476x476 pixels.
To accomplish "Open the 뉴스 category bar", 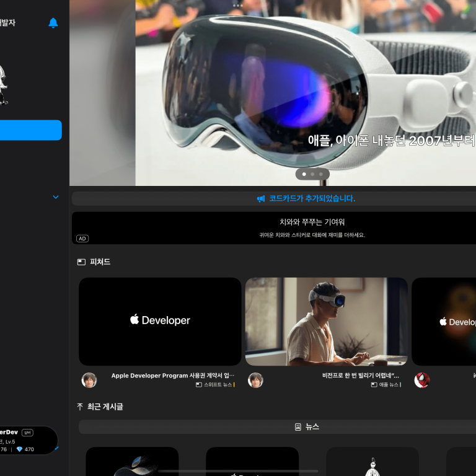I will (276, 427).
